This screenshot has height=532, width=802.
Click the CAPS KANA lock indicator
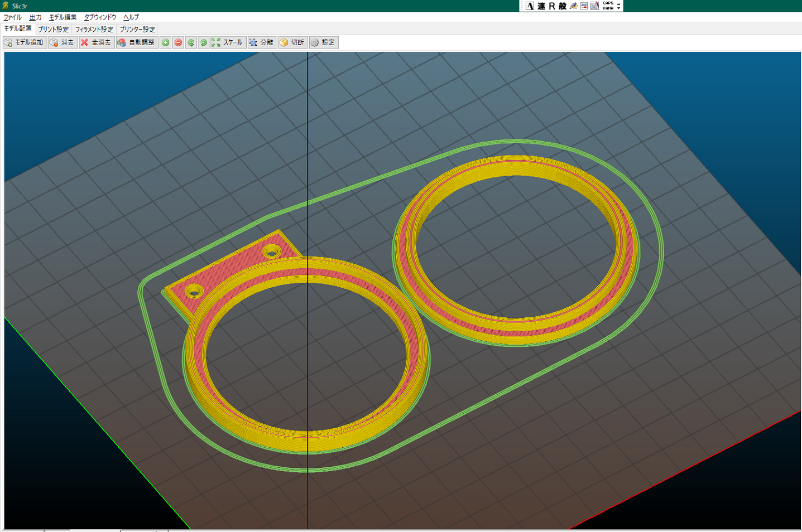(608, 6)
